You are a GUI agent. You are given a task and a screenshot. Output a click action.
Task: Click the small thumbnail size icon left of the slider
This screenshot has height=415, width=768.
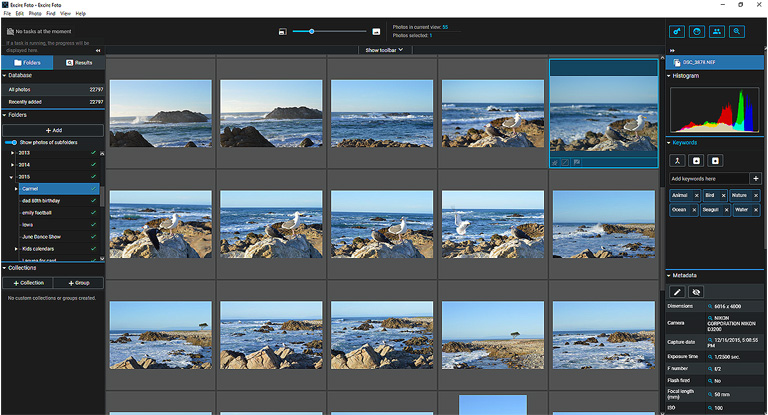[283, 32]
